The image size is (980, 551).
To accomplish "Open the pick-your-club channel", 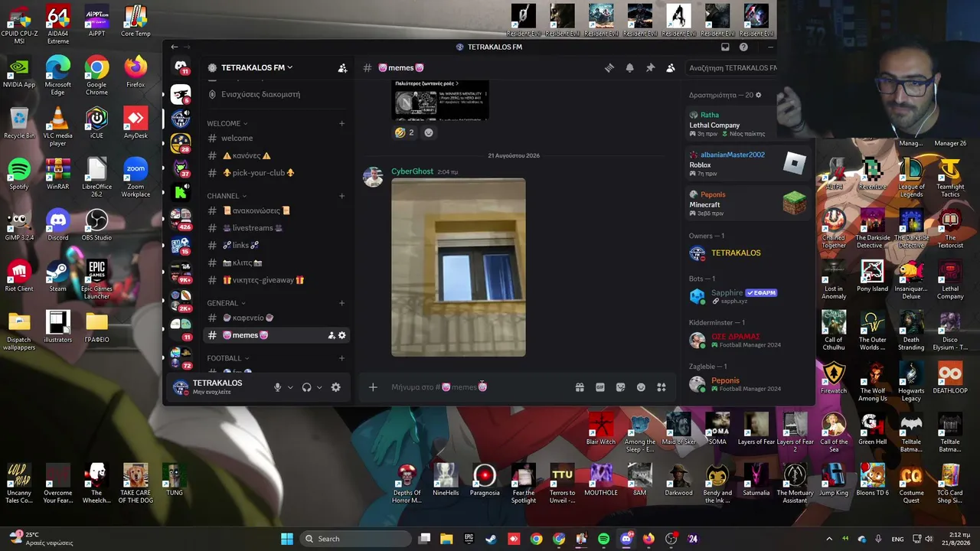I will click(x=276, y=173).
